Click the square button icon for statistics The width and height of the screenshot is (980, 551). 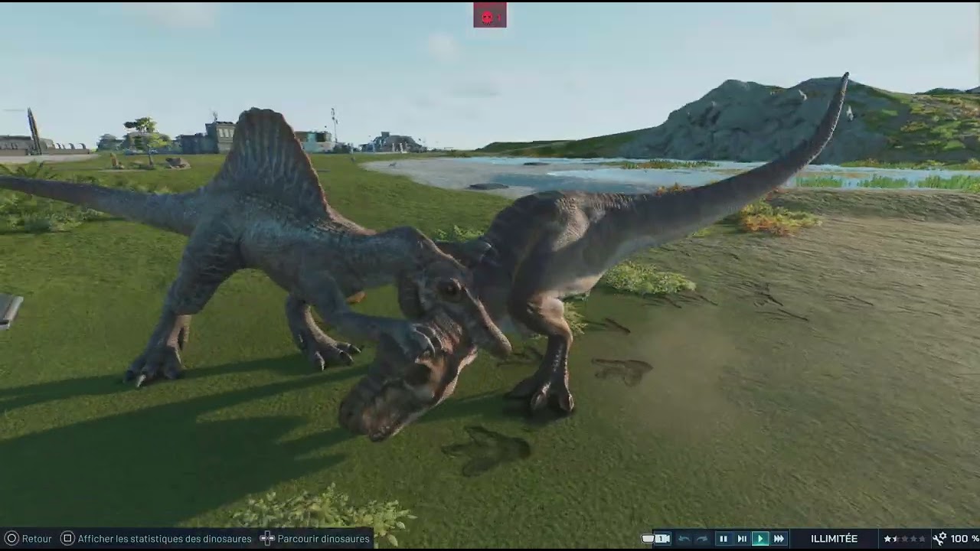click(67, 539)
